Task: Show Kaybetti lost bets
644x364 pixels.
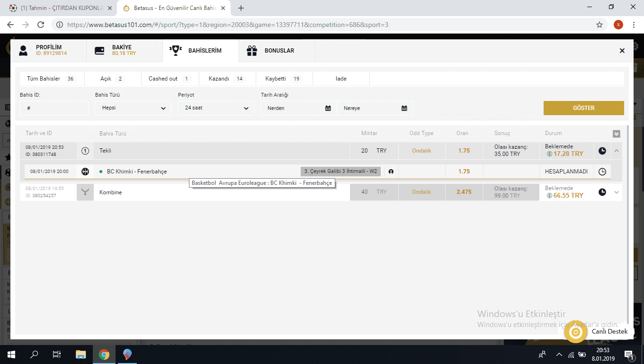Action: (x=284, y=79)
